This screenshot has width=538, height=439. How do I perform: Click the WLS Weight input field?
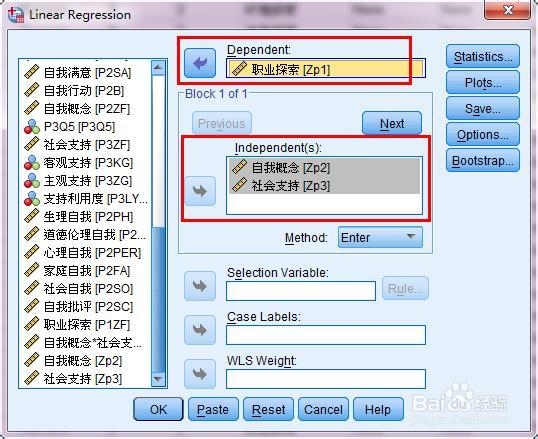click(326, 379)
